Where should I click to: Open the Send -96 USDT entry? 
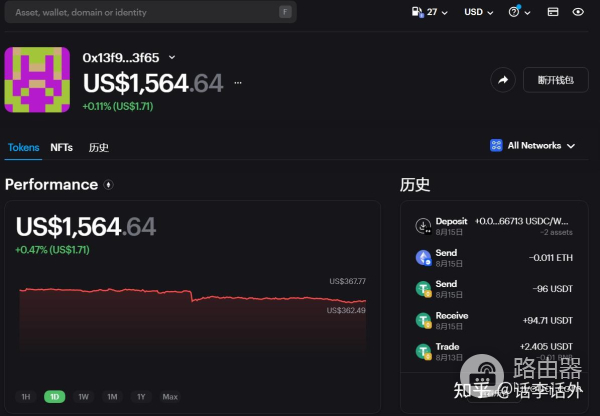coord(494,289)
